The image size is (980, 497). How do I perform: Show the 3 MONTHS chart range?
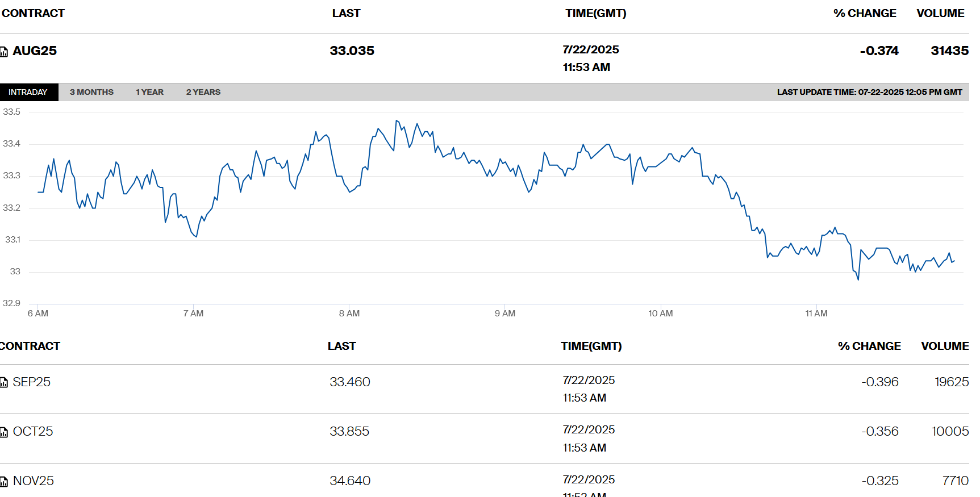pyautogui.click(x=91, y=92)
